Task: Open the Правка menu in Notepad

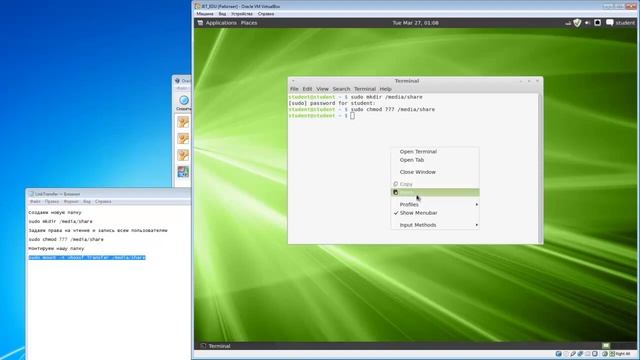Action: click(x=52, y=202)
